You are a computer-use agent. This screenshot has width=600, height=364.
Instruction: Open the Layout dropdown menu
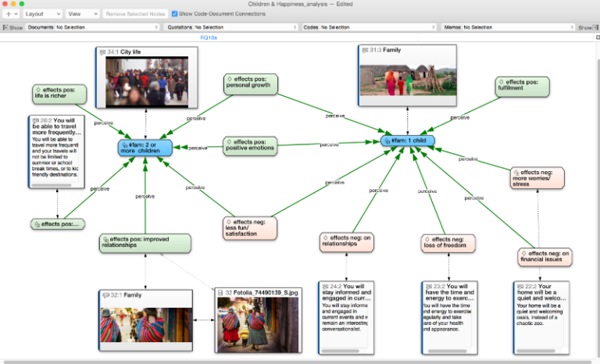(x=41, y=14)
